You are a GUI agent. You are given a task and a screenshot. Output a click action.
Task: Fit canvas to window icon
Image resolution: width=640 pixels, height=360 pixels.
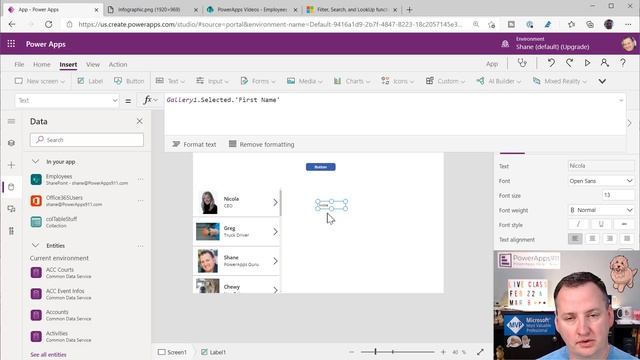480,352
